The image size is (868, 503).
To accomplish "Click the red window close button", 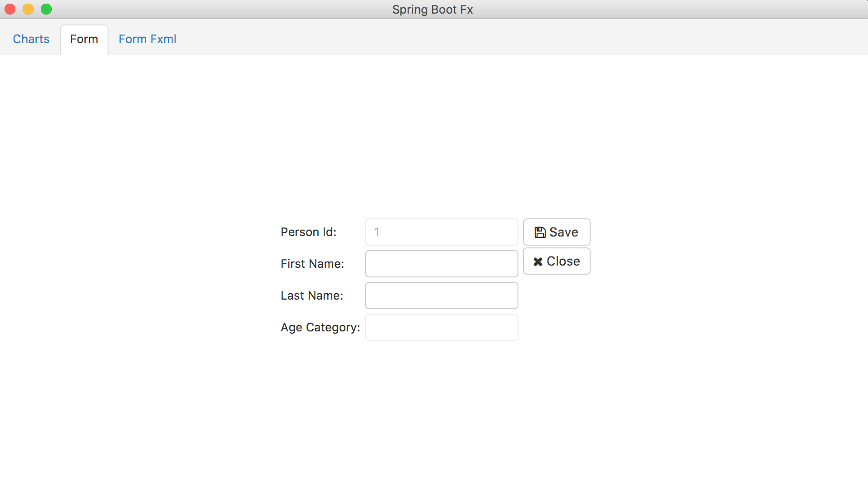I will point(10,9).
